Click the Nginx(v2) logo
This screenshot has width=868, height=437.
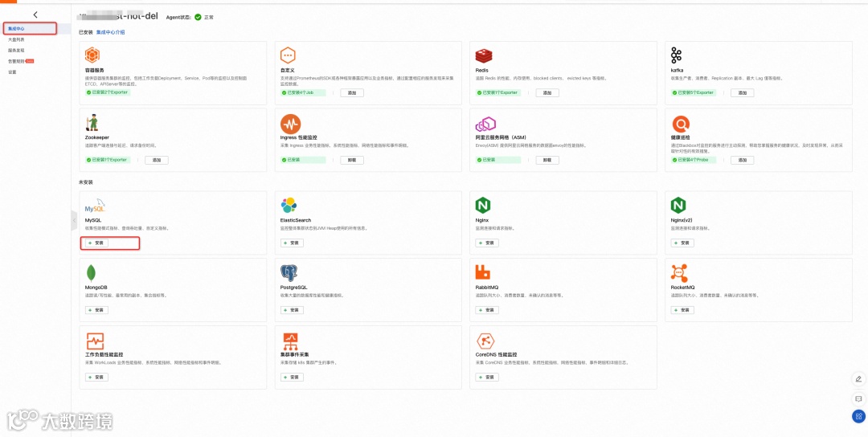(x=678, y=206)
